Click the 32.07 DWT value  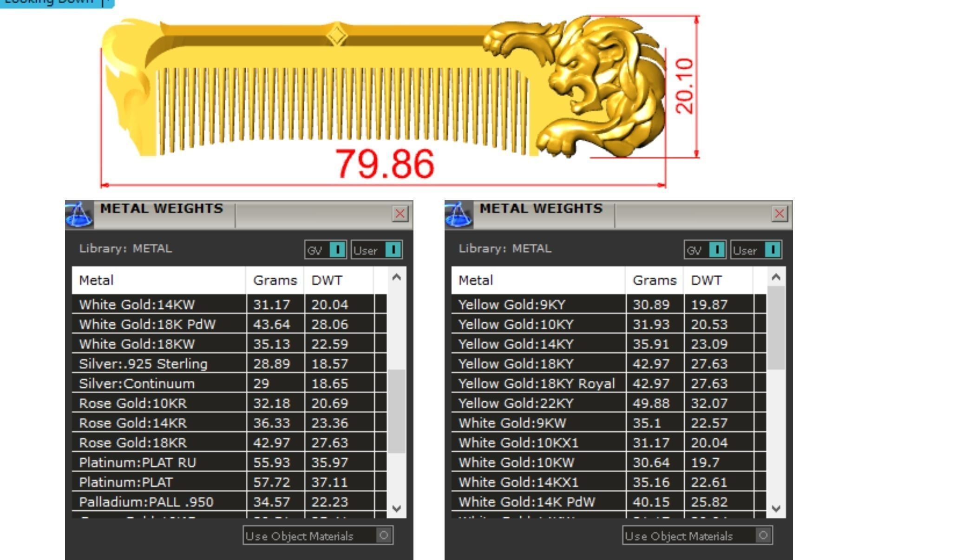[709, 403]
